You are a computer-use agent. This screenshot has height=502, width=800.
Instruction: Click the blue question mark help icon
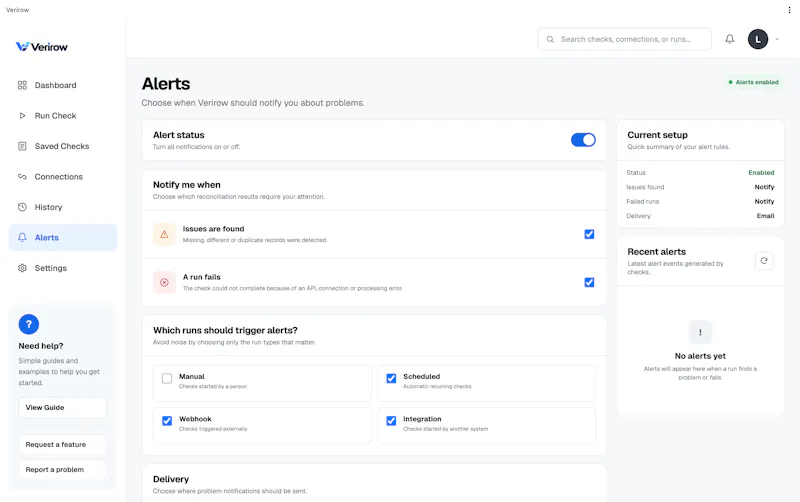point(29,324)
